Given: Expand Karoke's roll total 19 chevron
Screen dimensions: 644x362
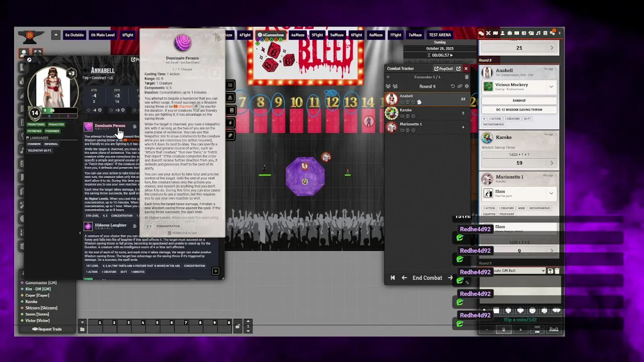Looking at the screenshot, I should point(551,163).
